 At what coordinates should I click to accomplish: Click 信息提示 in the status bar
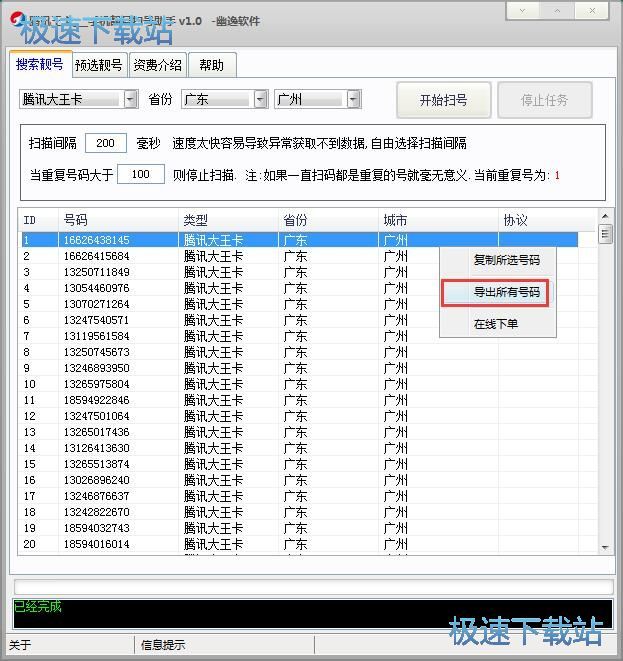163,645
